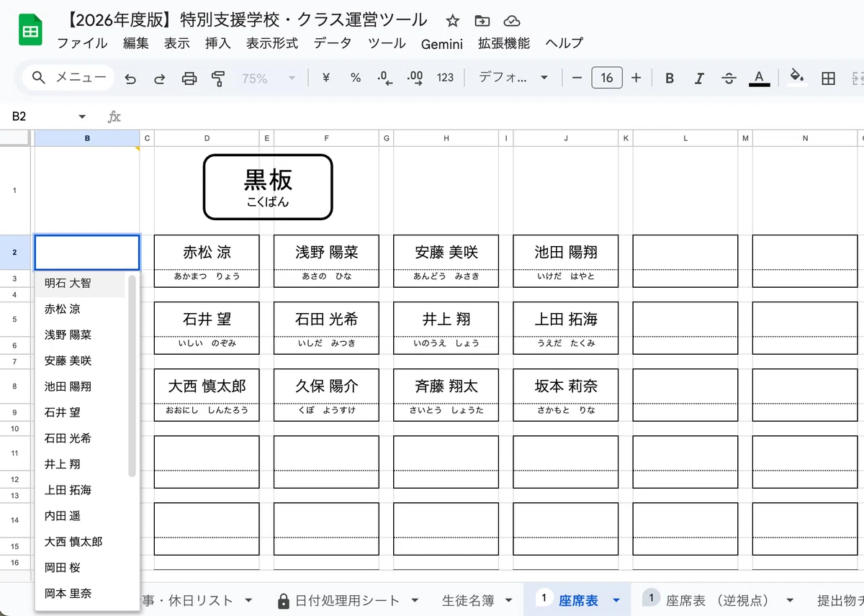The image size is (864, 616).
Task: Switch to the 生徒名簿 sheet tab
Action: coord(468,600)
